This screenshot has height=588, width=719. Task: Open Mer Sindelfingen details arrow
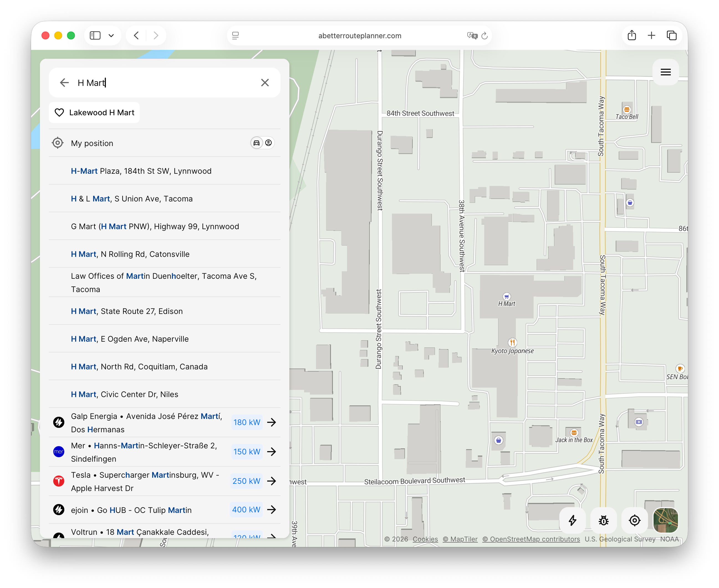click(x=271, y=452)
